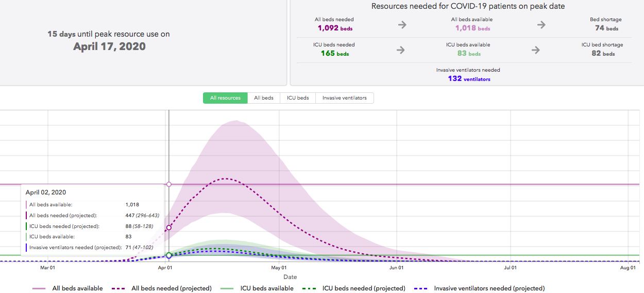
Task: Click the May 01 date axis label
Action: (x=278, y=268)
